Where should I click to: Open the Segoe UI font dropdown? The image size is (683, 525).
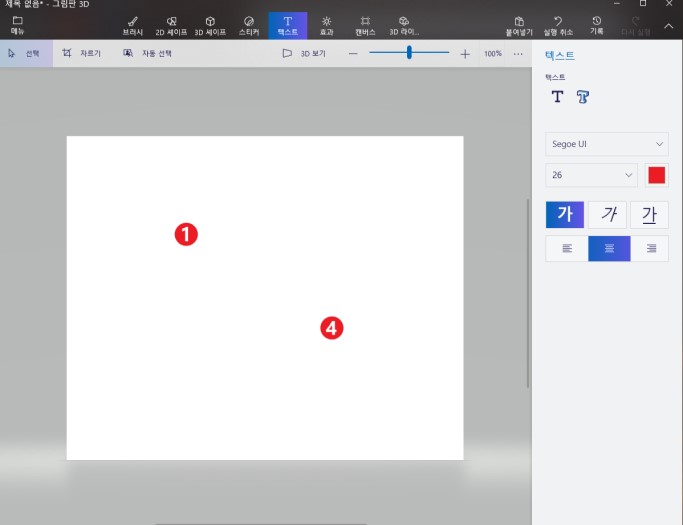tap(607, 144)
